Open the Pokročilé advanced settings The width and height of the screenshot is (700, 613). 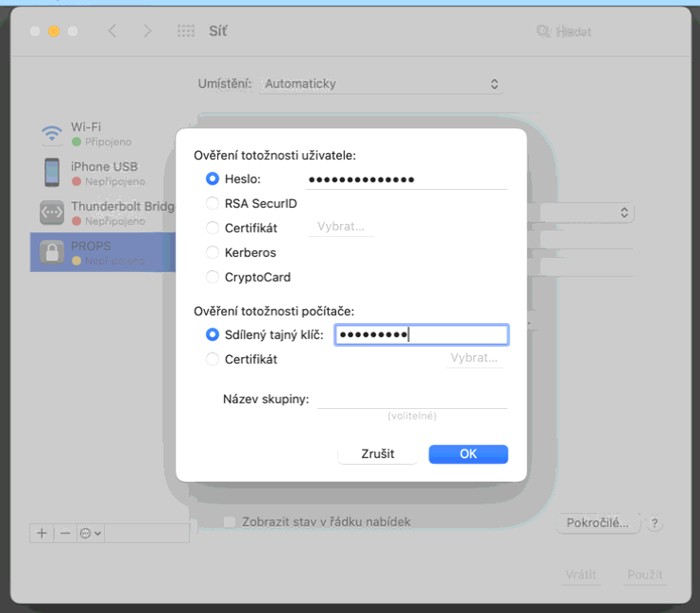coord(597,523)
